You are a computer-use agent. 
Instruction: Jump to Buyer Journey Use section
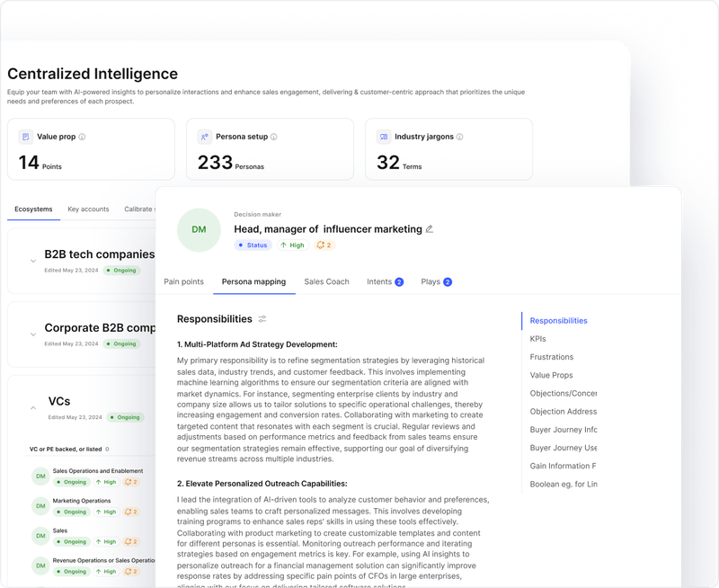[564, 448]
